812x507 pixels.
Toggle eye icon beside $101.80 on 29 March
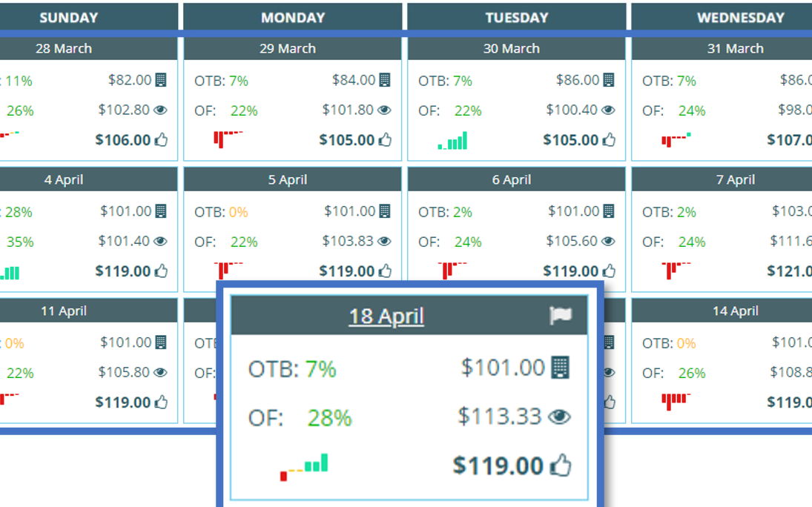(384, 110)
